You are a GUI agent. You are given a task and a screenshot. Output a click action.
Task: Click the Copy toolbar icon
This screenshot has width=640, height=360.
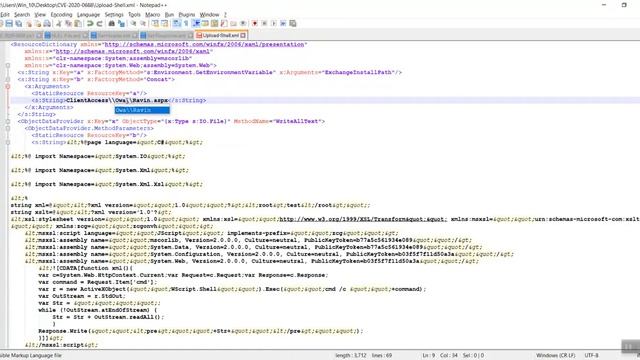(x=69, y=24)
